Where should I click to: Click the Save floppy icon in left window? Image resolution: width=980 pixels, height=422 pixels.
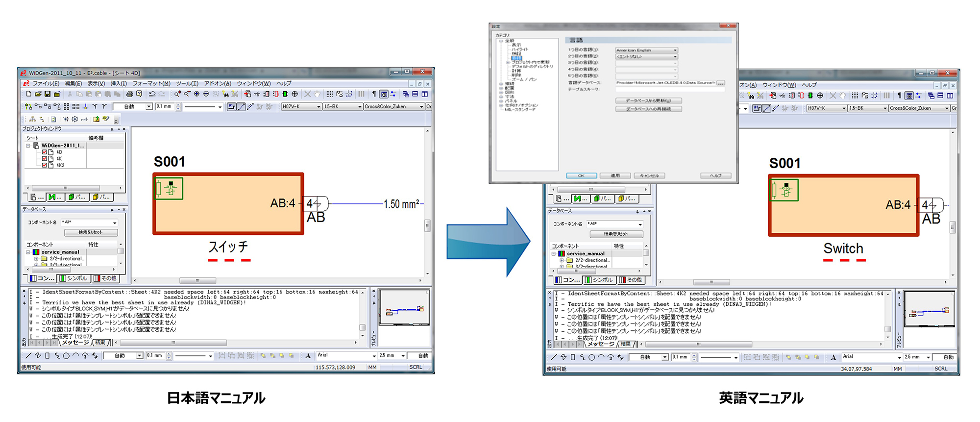pos(48,94)
